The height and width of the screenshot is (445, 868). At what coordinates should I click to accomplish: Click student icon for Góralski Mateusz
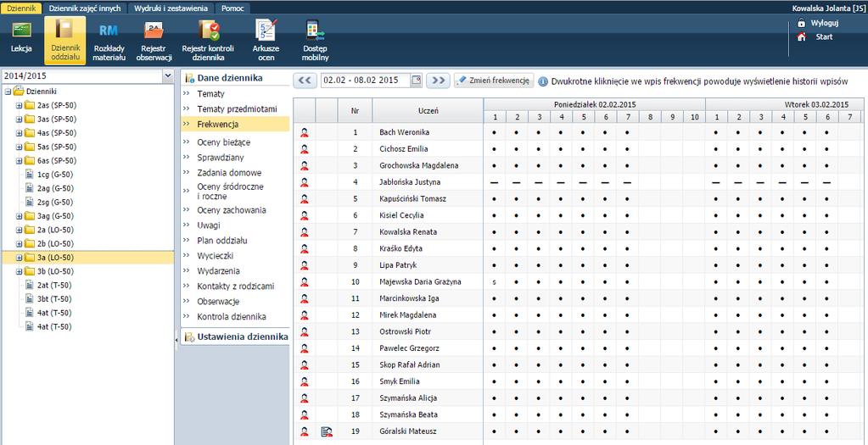pyautogui.click(x=305, y=431)
